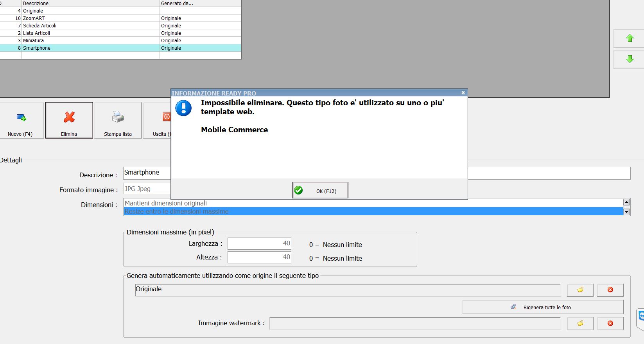Viewport: 644px width, 344px height.
Task: Click Rigenera tutte le foto button
Action: pyautogui.click(x=543, y=307)
